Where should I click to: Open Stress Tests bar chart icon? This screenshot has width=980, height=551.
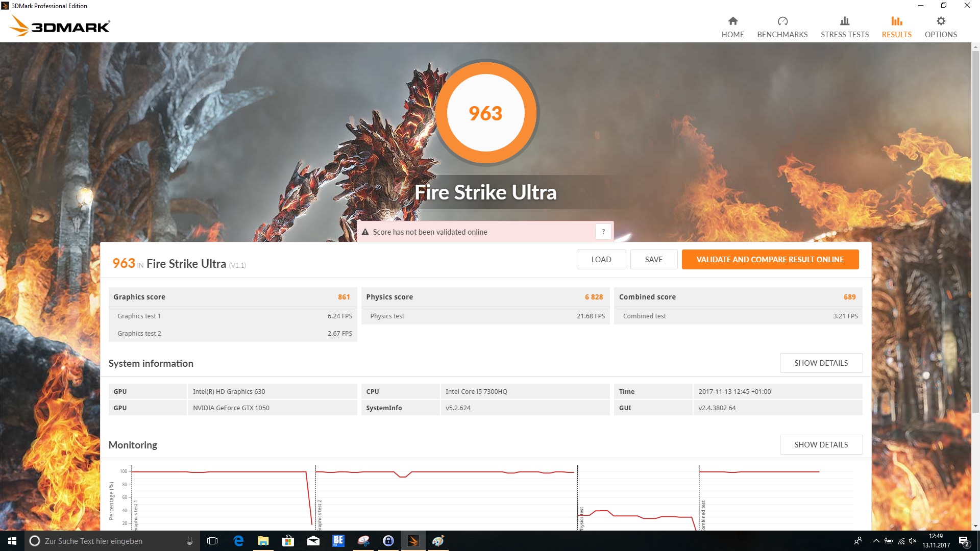tap(844, 21)
